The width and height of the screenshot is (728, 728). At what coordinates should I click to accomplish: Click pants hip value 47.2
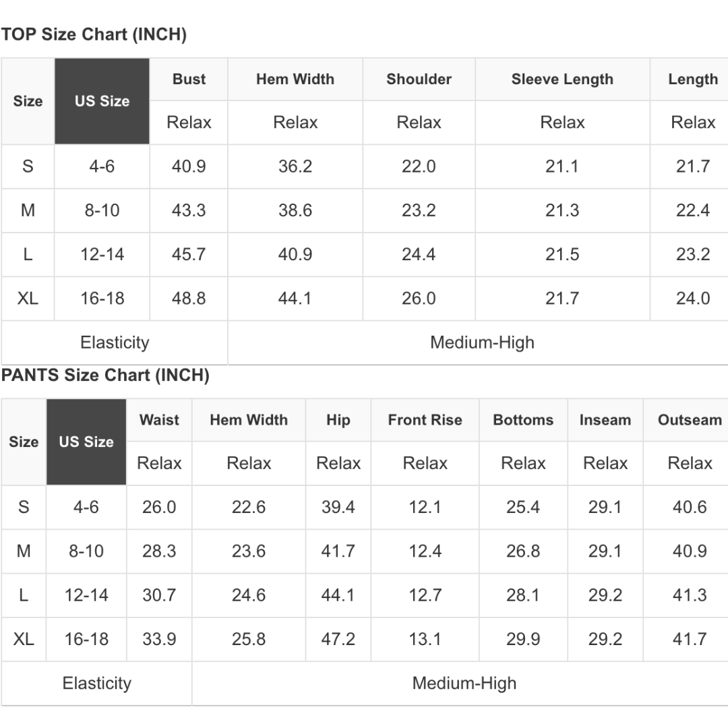[x=338, y=639]
